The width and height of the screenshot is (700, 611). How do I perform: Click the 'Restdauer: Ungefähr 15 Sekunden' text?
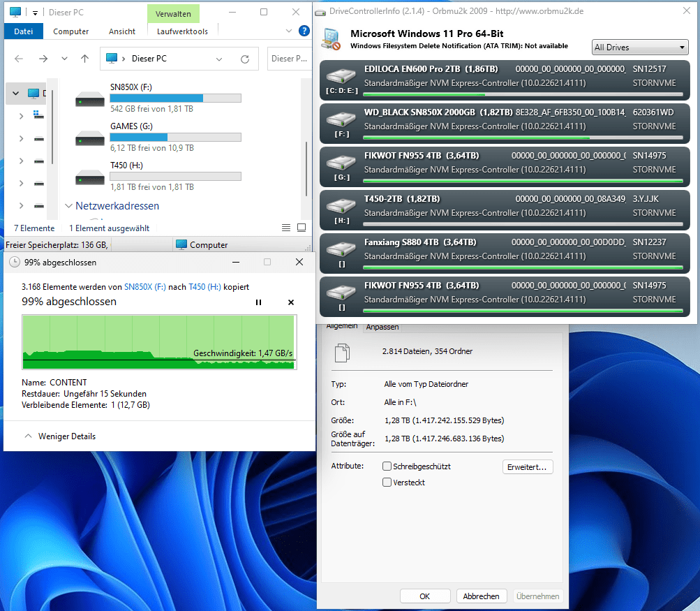(x=84, y=394)
